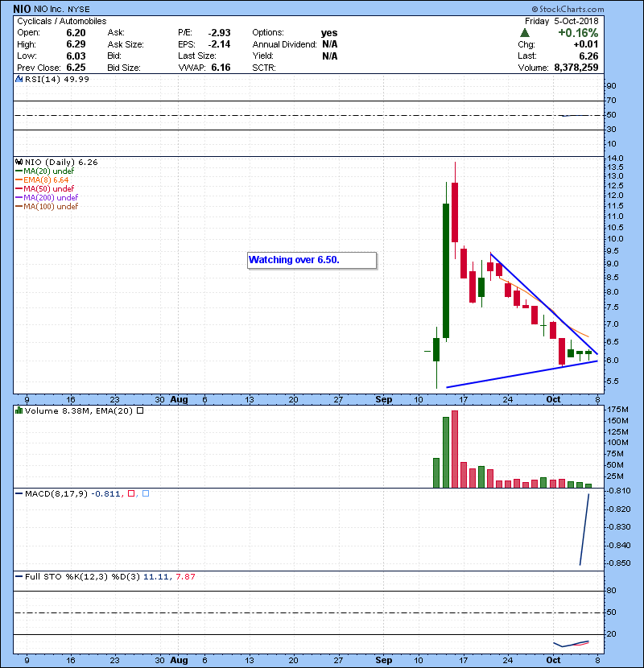
Task: Click the Volume 8.38M, EMA(20) panel label
Action: point(79,410)
